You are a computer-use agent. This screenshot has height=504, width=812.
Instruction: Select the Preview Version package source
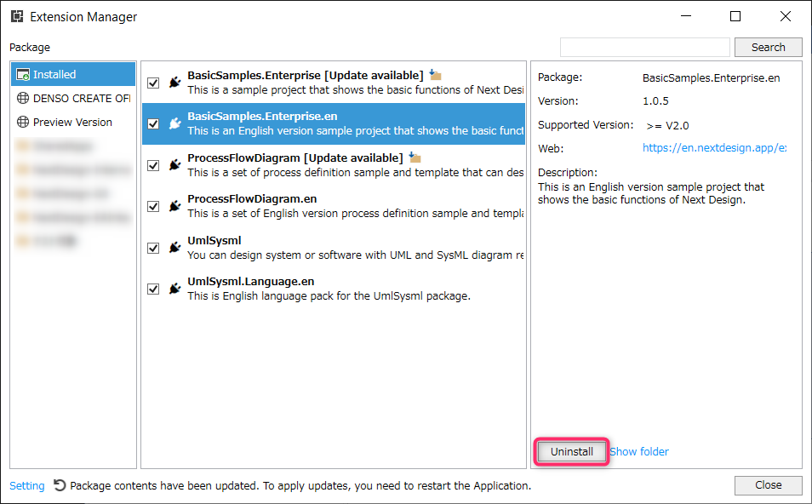point(73,122)
